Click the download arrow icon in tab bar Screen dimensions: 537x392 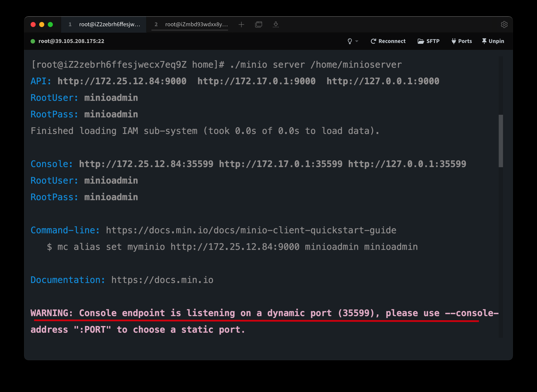pyautogui.click(x=276, y=24)
